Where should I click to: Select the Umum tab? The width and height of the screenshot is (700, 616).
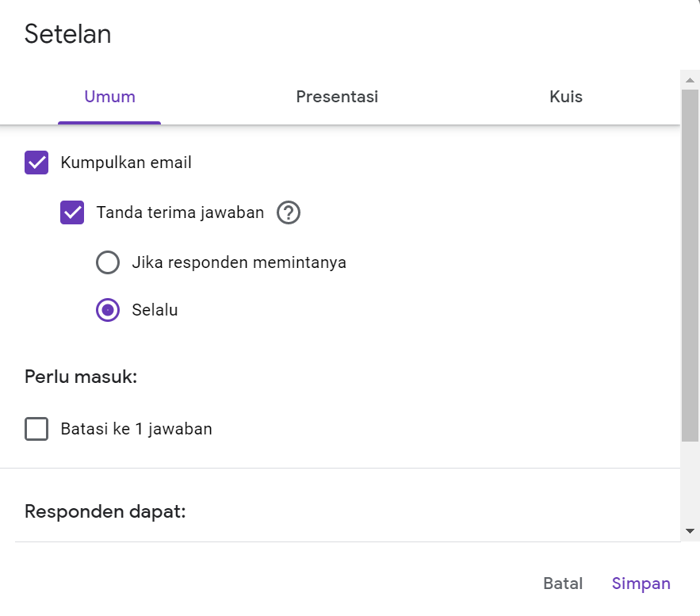(109, 97)
